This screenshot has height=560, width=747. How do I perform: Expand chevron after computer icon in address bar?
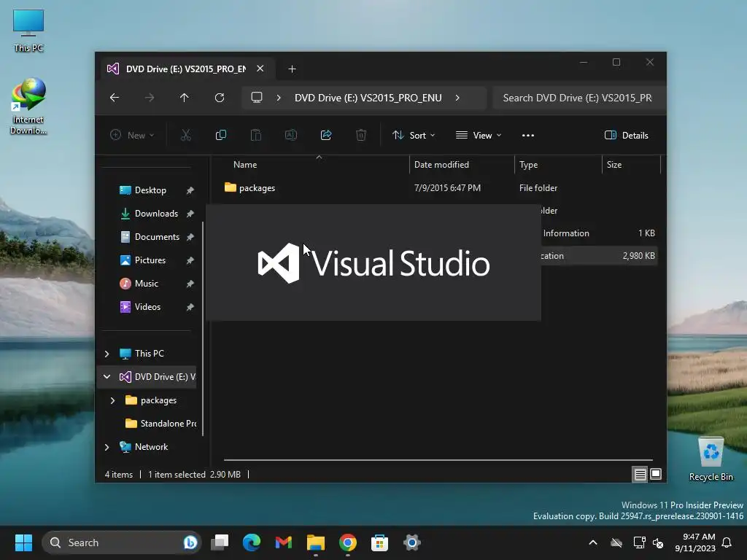(279, 98)
